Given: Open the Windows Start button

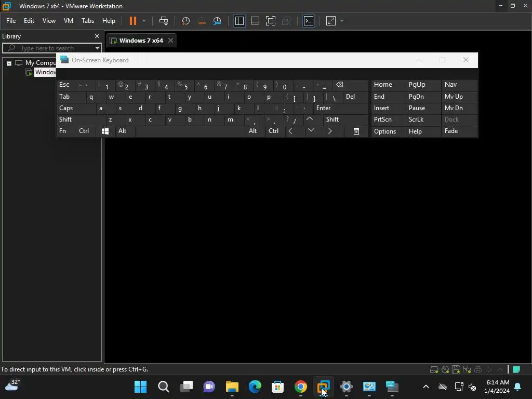Looking at the screenshot, I should tap(140, 387).
